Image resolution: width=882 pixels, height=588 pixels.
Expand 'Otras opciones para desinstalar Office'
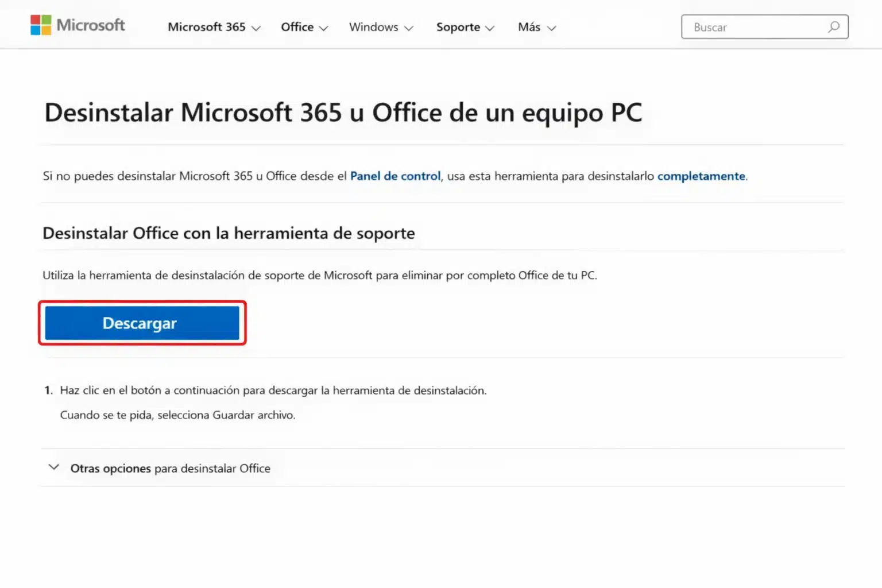tap(170, 468)
